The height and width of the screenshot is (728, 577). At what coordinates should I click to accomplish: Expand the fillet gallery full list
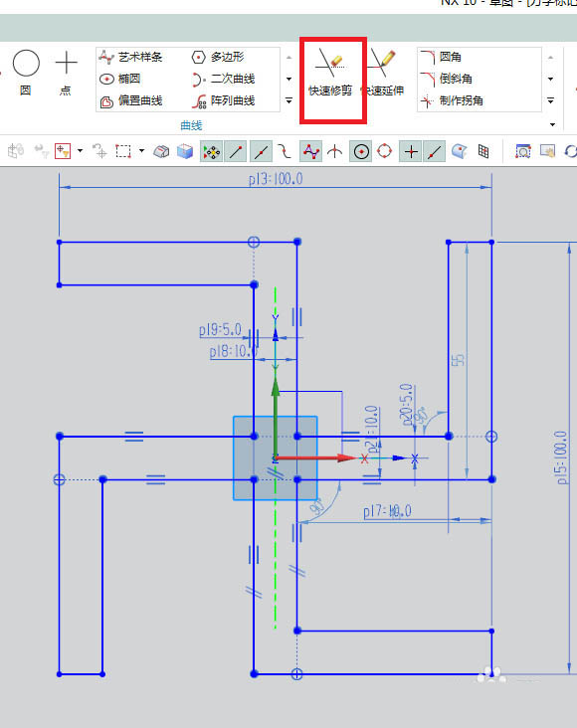click(x=550, y=100)
